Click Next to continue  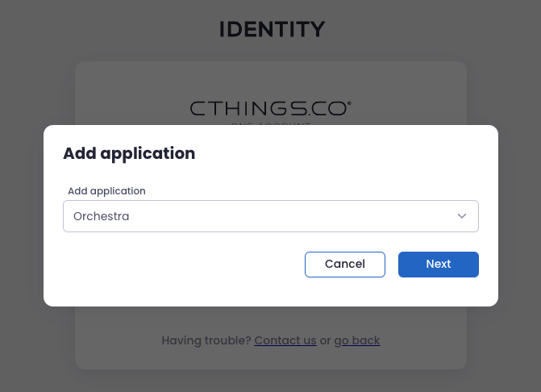(x=438, y=264)
